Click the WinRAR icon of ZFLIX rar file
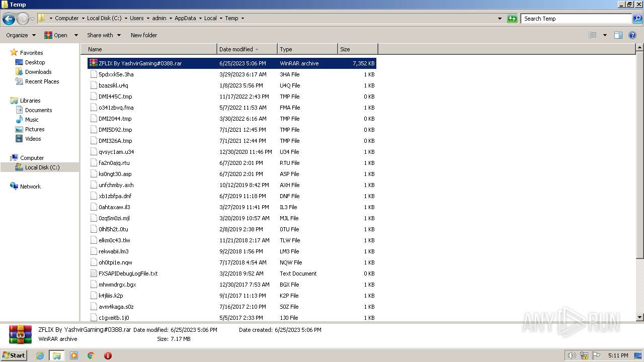 (x=94, y=63)
